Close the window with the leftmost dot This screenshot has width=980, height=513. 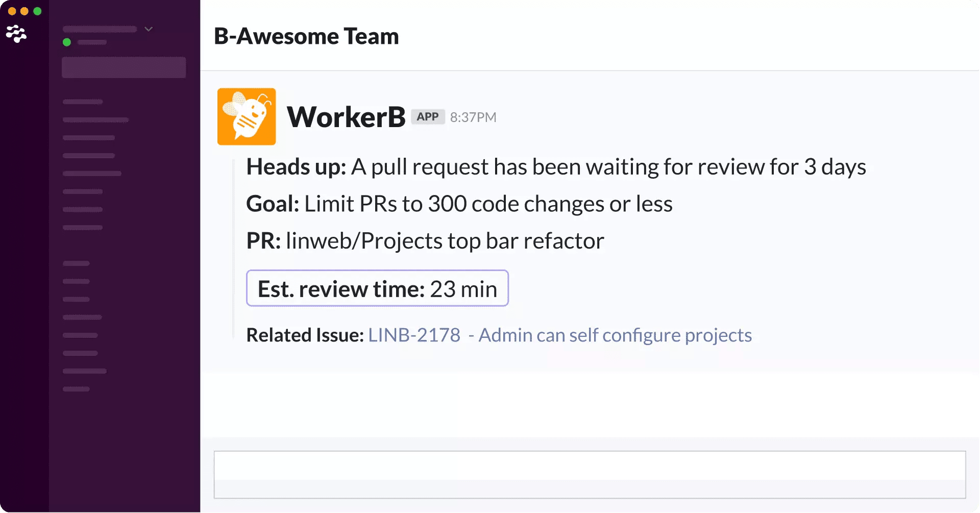pos(12,11)
